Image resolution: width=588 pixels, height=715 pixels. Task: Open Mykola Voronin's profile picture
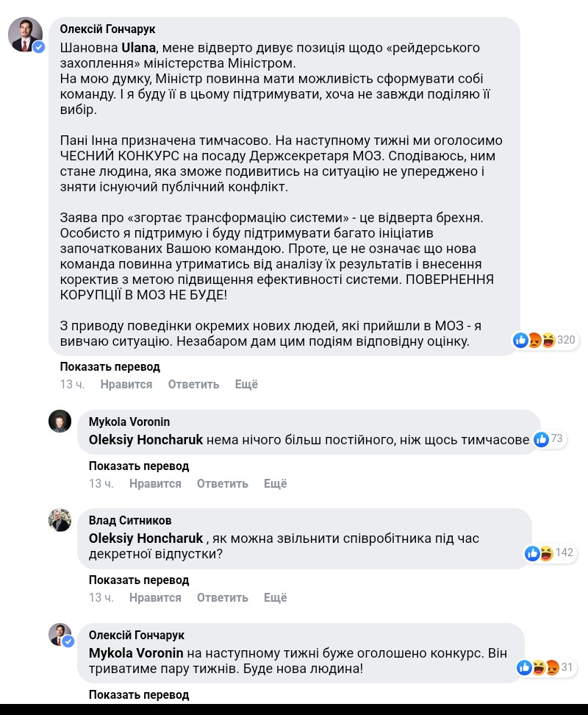[x=60, y=421]
